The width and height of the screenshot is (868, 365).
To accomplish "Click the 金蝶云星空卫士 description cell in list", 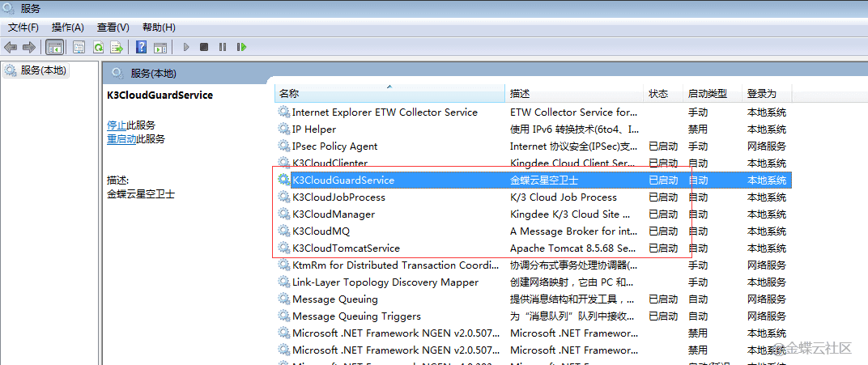I will tap(544, 180).
